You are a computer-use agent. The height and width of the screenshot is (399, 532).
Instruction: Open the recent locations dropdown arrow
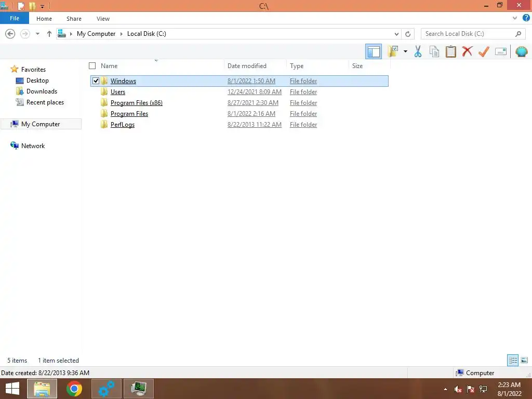coord(37,34)
